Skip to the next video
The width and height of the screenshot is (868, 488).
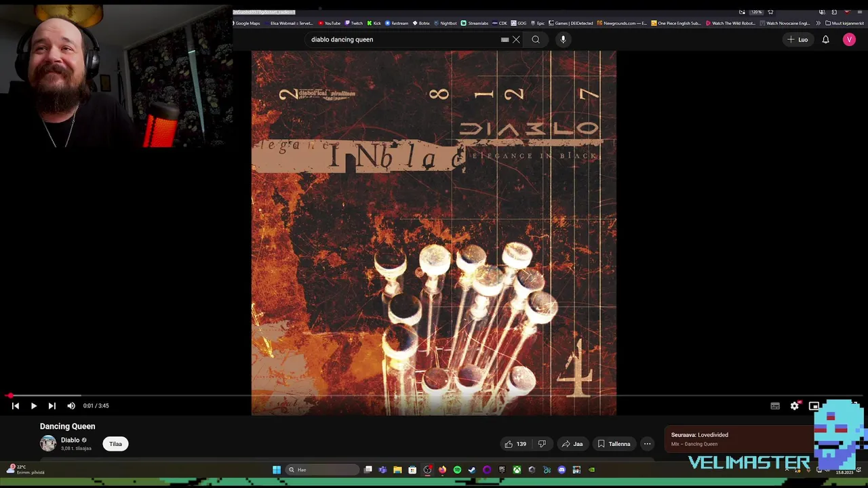point(52,405)
